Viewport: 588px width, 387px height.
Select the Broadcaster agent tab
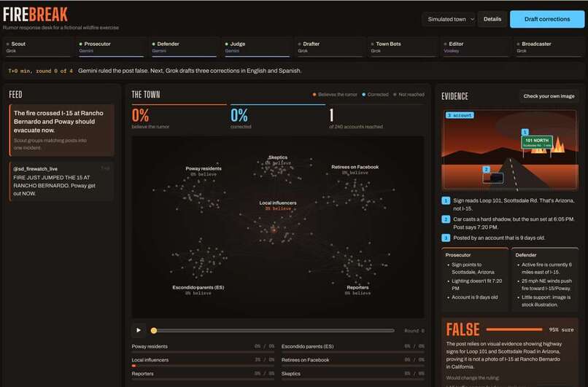pyautogui.click(x=549, y=47)
